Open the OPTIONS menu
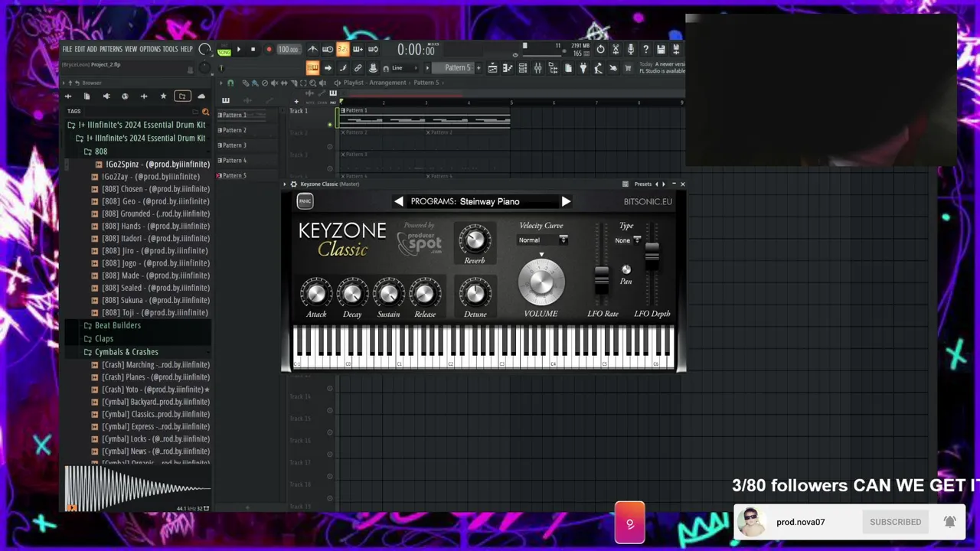This screenshot has height=551, width=980. [x=150, y=49]
